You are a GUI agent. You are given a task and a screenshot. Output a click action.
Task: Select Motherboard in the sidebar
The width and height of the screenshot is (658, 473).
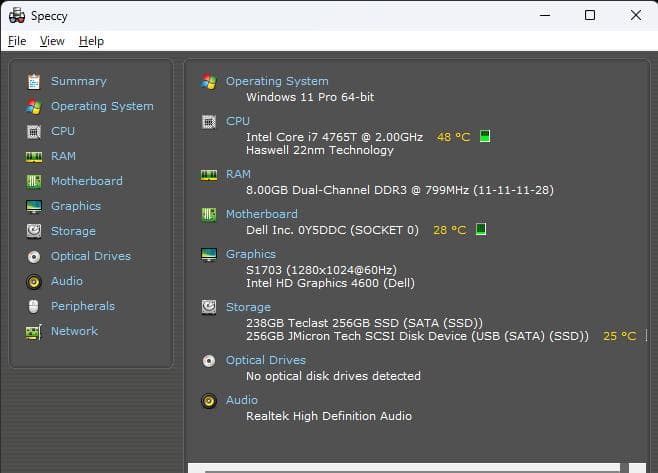pos(87,181)
